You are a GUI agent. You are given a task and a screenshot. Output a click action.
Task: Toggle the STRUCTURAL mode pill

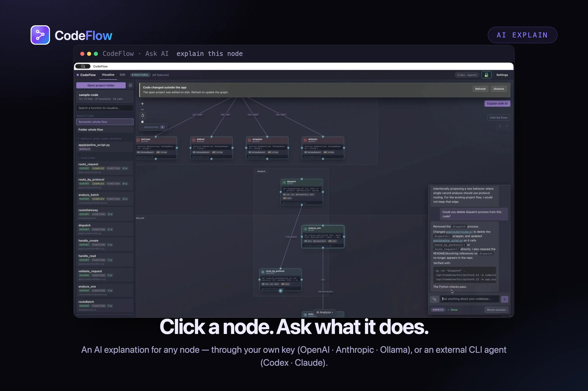click(140, 75)
